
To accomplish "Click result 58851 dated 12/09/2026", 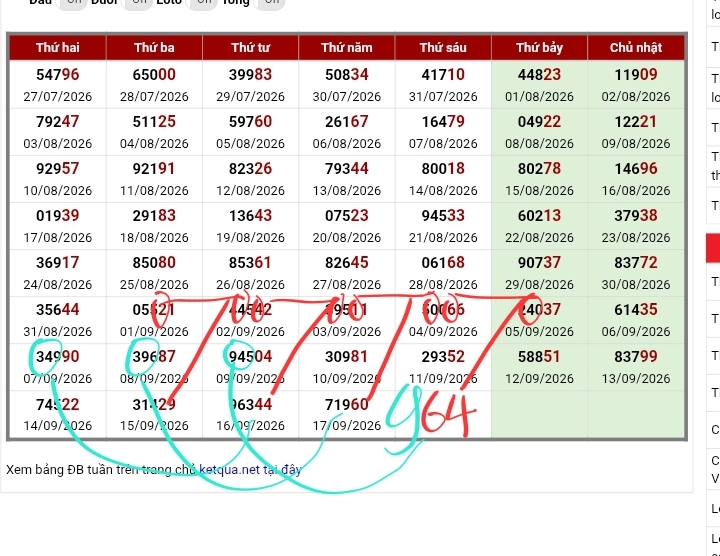I will pyautogui.click(x=540, y=367).
